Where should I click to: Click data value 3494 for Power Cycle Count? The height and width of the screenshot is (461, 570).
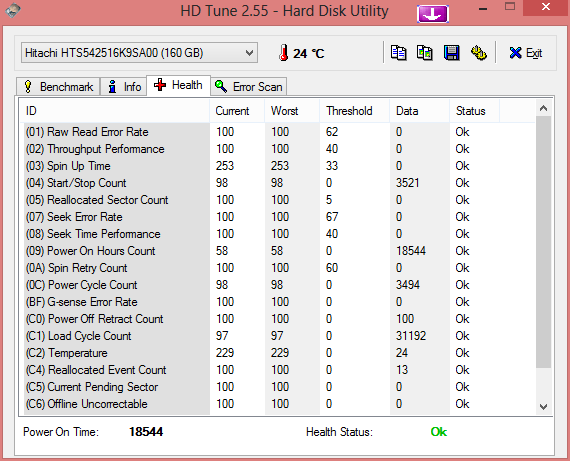[x=408, y=285]
